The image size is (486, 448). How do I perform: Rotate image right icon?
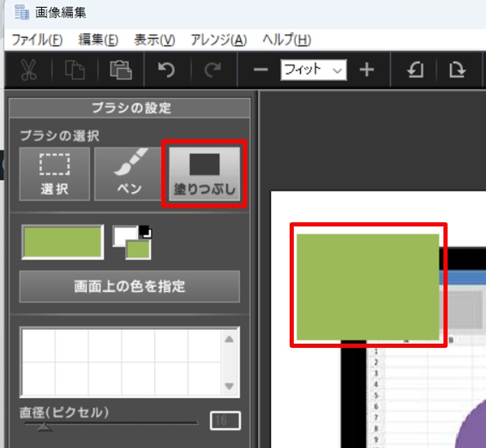tap(457, 70)
